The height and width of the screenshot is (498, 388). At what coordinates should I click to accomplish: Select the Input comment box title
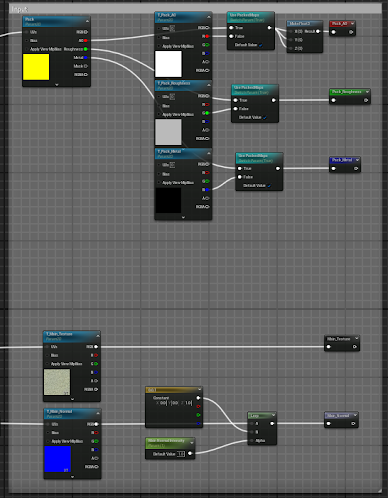(x=19, y=9)
